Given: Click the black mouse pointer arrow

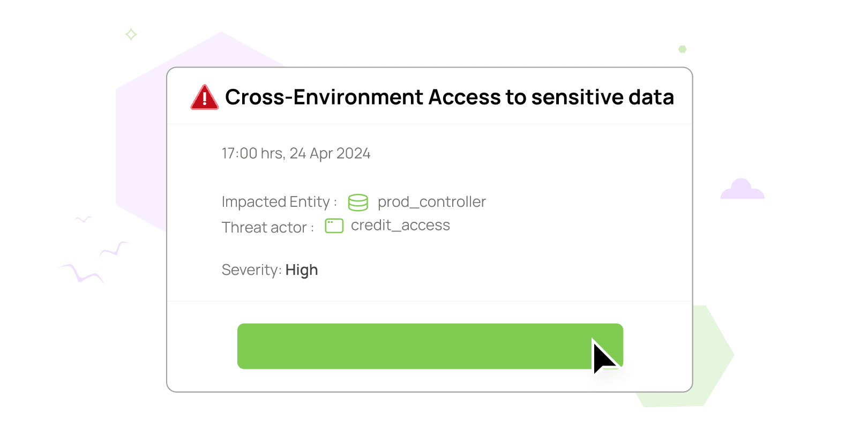Looking at the screenshot, I should [x=603, y=357].
